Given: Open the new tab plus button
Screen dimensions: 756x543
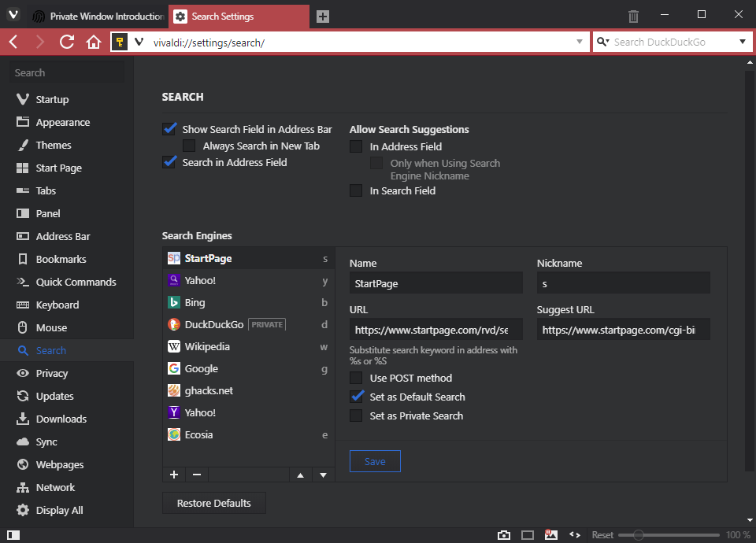Looking at the screenshot, I should click(x=323, y=17).
